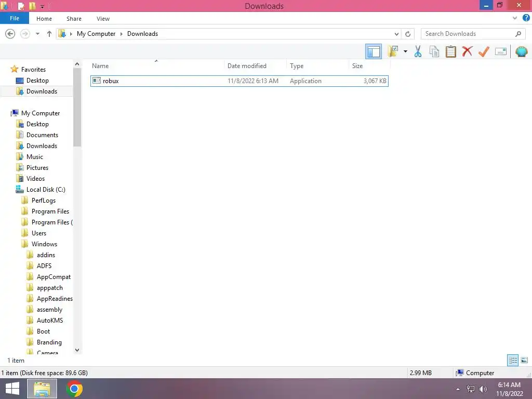Open Documents under My Computer
Image resolution: width=532 pixels, height=399 pixels.
click(x=42, y=135)
